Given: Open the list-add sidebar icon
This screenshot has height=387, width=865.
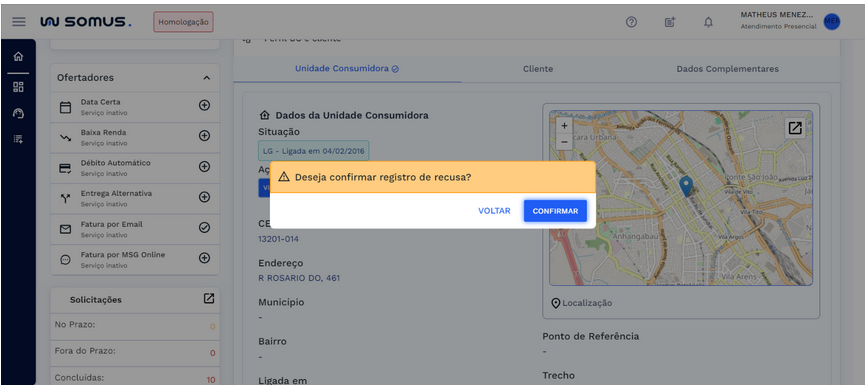Looking at the screenshot, I should (x=18, y=139).
